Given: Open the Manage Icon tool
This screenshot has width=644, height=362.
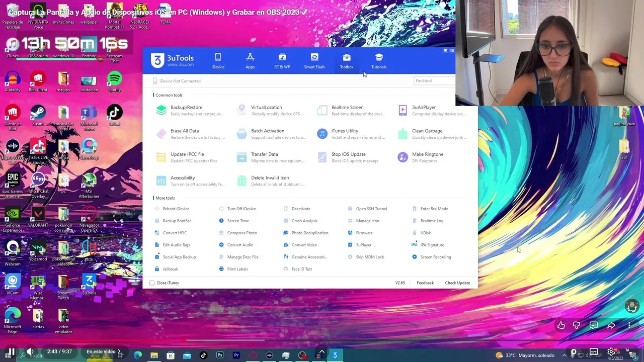Looking at the screenshot, I should (364, 221).
